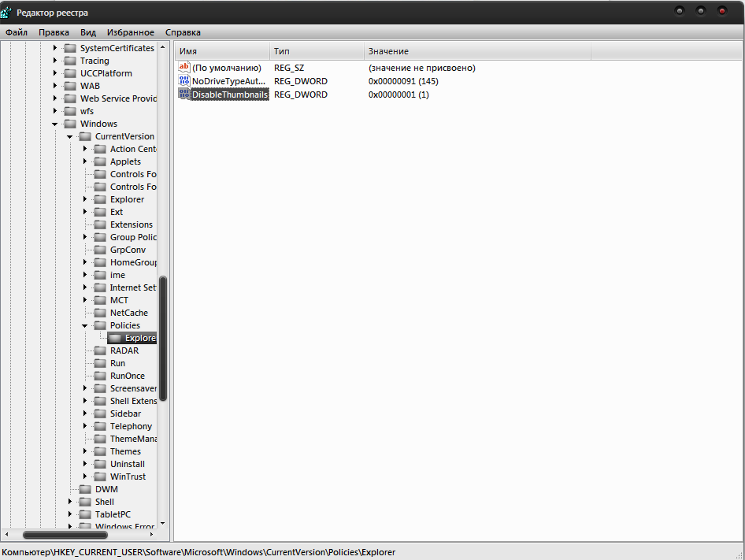Click the Themes folder icon
The image size is (745, 560).
100,451
